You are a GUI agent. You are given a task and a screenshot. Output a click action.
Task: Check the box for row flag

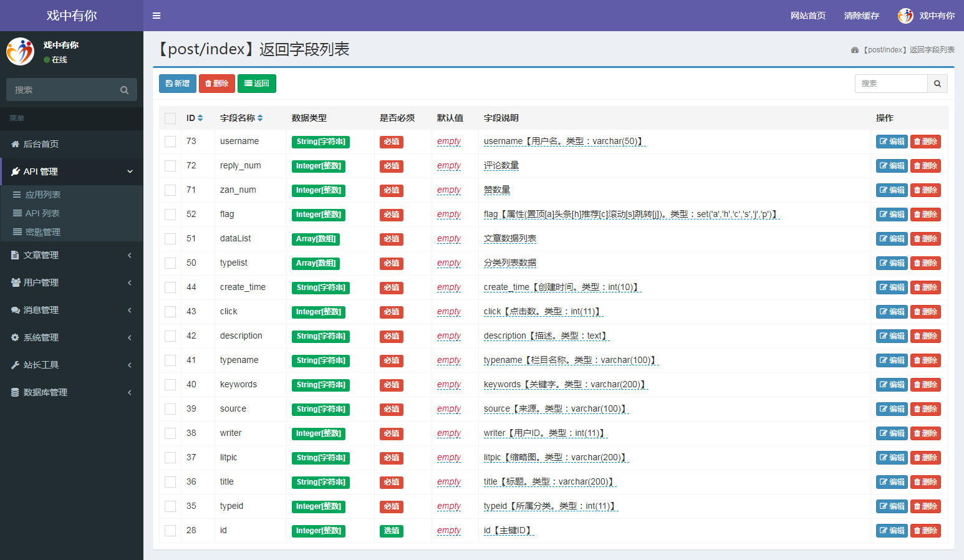[170, 215]
